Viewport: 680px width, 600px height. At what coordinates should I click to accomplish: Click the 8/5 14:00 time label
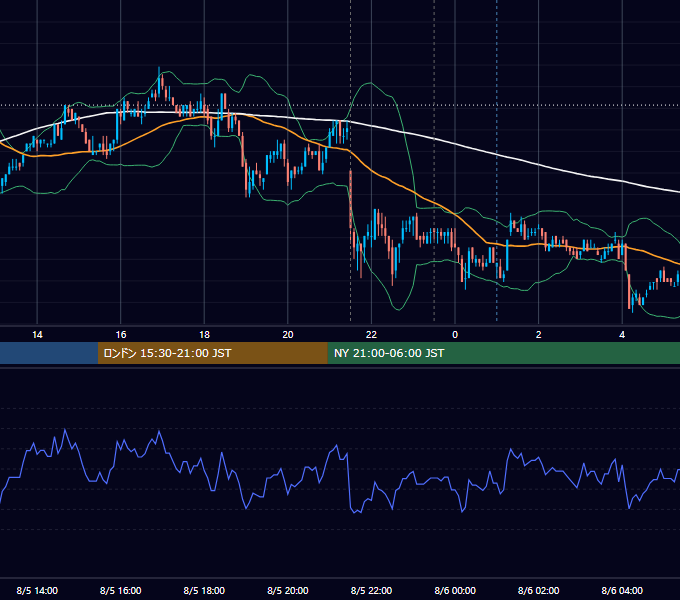click(37, 590)
